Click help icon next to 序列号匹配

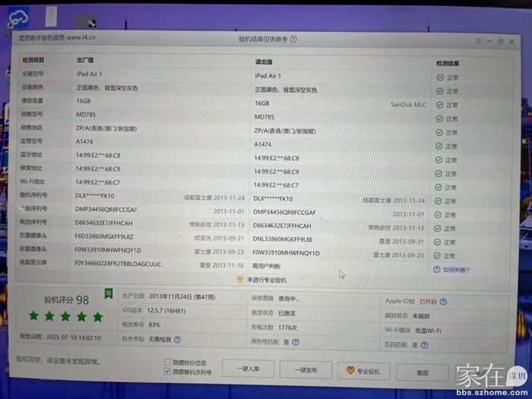(294, 341)
